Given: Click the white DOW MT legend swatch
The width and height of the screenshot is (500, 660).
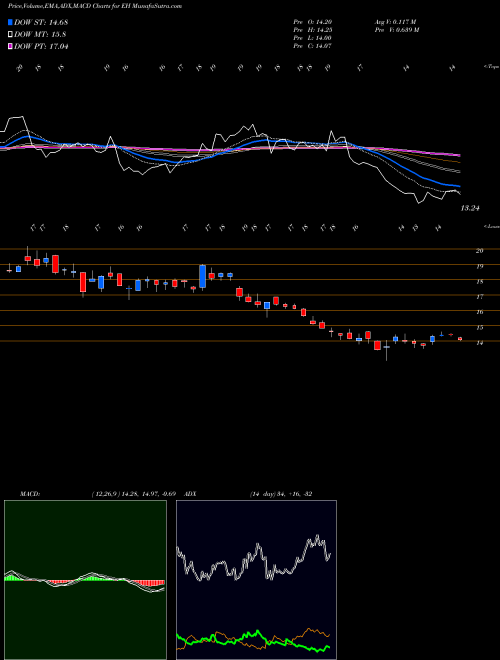Looking at the screenshot, I should click(x=10, y=35).
